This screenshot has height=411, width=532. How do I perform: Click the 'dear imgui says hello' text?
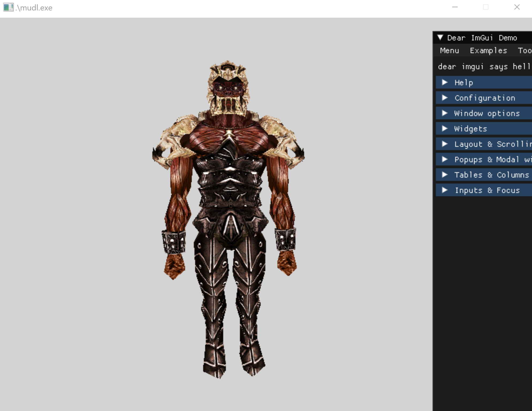pos(484,66)
